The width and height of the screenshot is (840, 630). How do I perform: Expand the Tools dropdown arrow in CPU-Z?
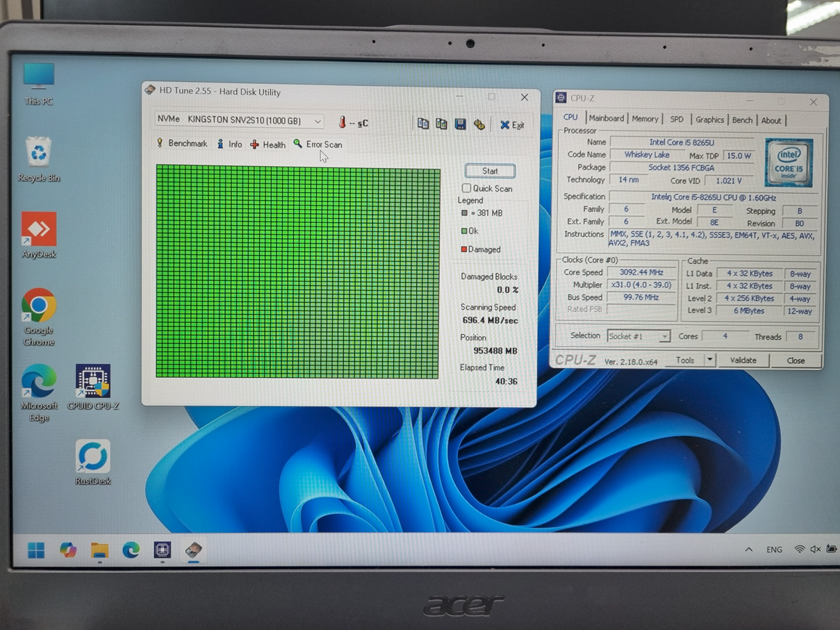[x=709, y=360]
